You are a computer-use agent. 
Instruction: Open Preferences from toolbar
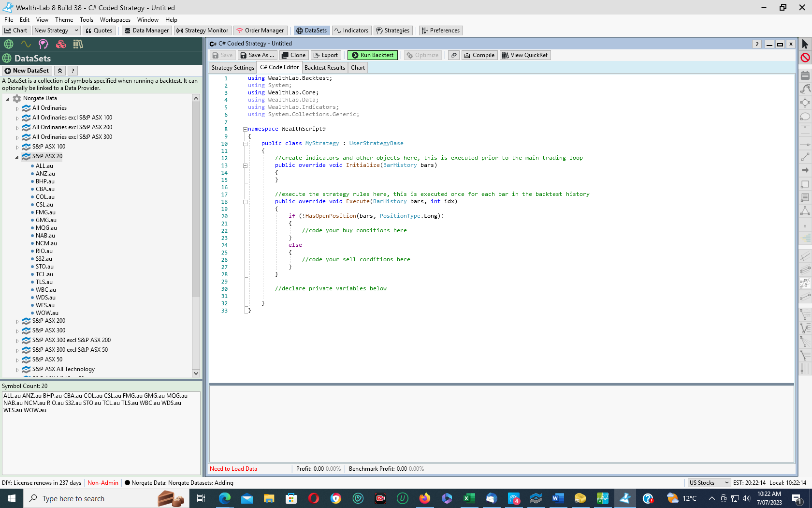coord(441,30)
